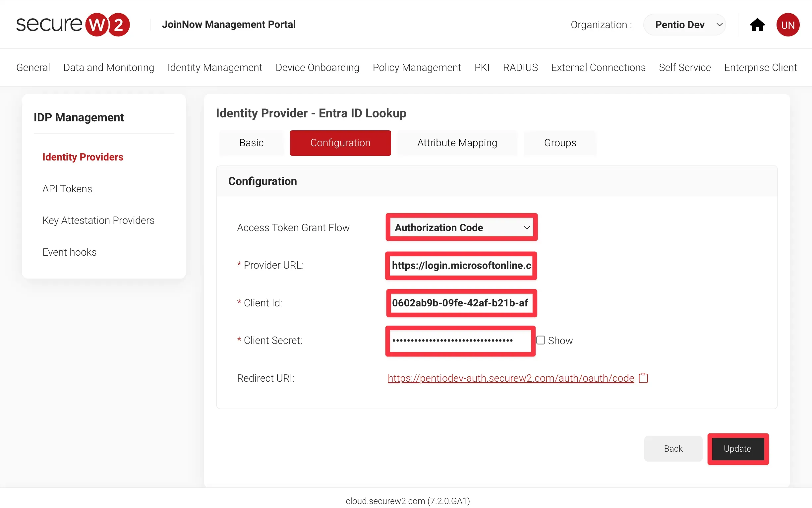Click inside the Provider URL field
Viewport: 812px width, 508px height.
click(461, 266)
